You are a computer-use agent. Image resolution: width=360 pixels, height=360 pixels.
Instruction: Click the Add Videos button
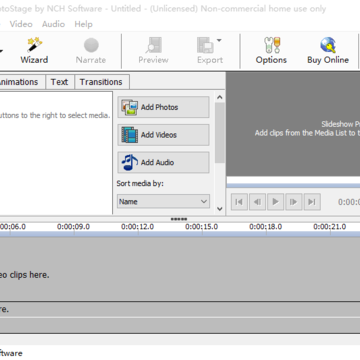point(163,135)
